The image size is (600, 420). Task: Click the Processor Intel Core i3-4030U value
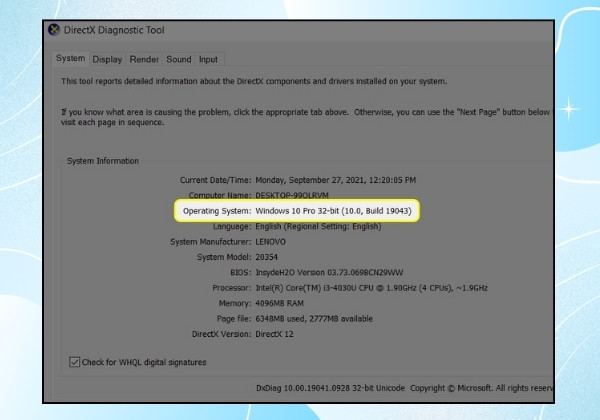coord(372,288)
